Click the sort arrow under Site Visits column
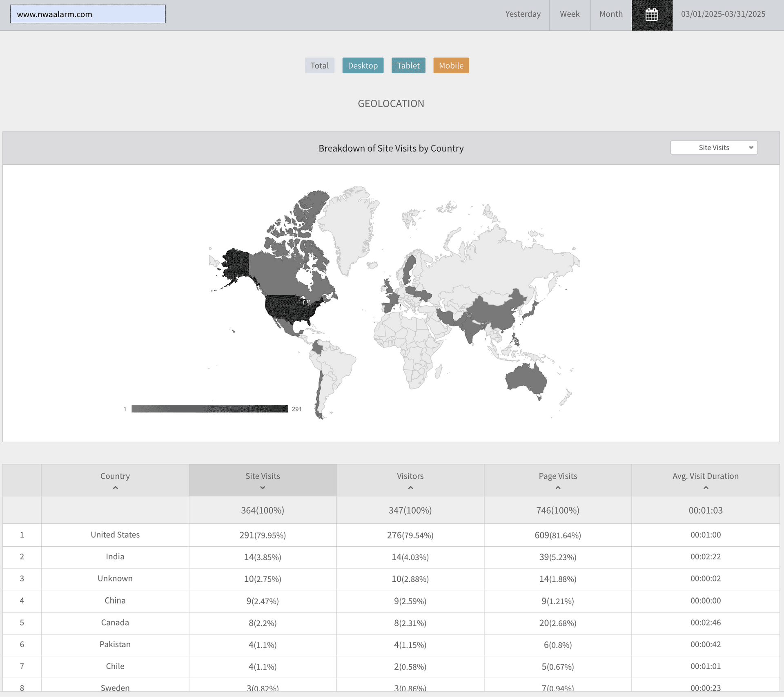 263,488
